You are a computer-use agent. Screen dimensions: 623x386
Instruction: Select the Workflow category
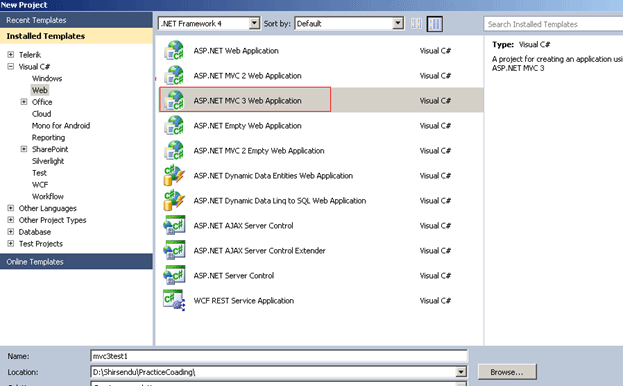(x=48, y=197)
